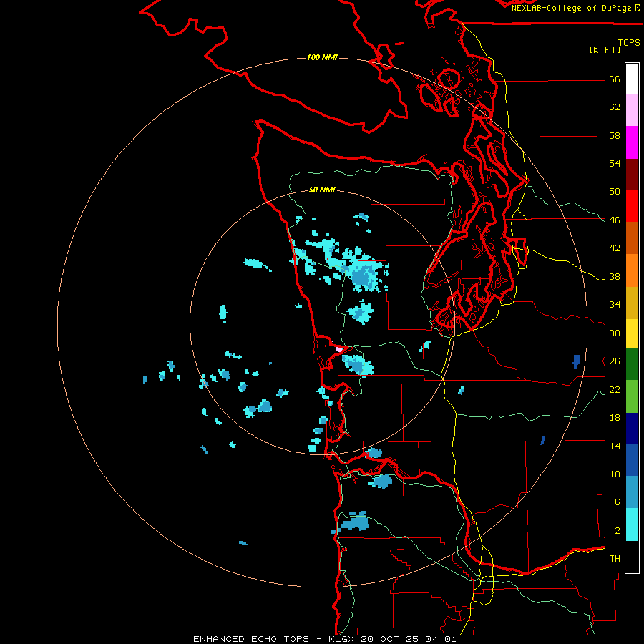Select the magenta 58 kft legend swatch
The width and height of the screenshot is (644, 644).
[x=632, y=142]
